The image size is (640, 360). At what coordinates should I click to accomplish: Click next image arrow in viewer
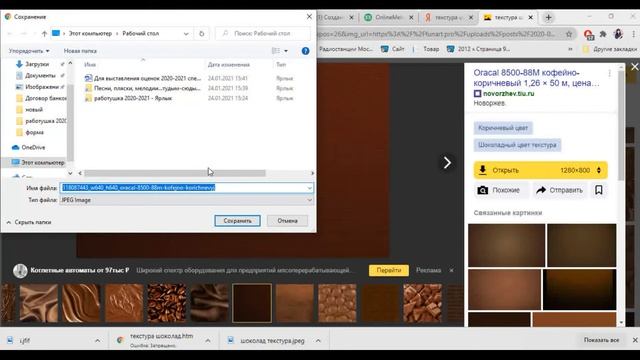click(447, 163)
